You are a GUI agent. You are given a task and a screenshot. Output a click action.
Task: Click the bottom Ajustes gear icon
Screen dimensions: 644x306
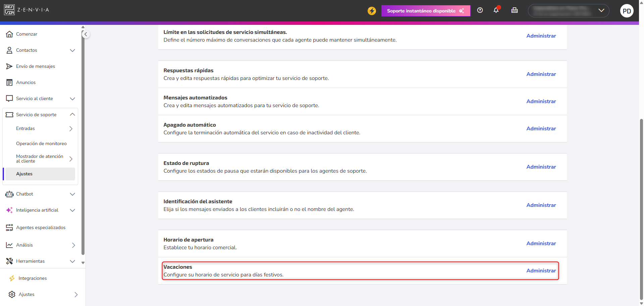(12, 295)
